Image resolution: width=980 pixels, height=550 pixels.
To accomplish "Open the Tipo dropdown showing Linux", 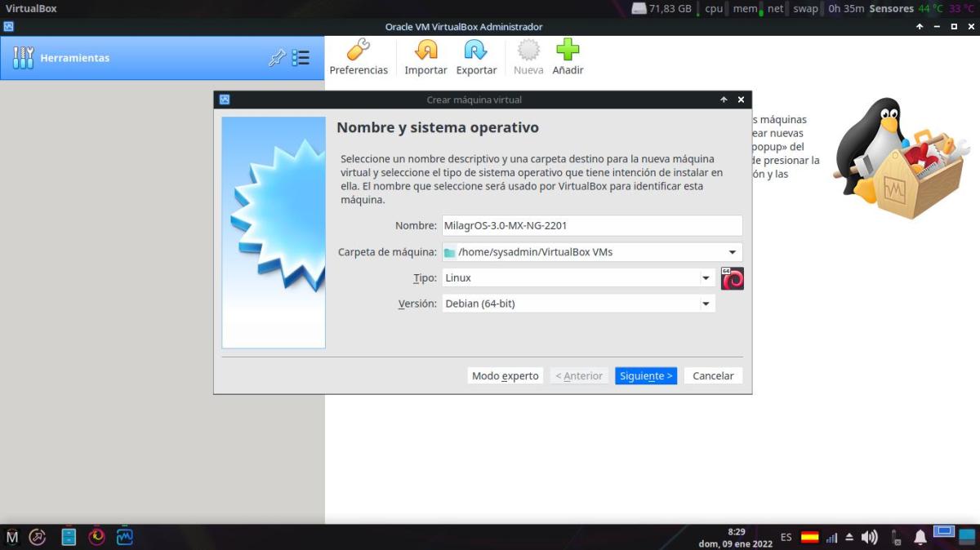I will click(x=706, y=278).
